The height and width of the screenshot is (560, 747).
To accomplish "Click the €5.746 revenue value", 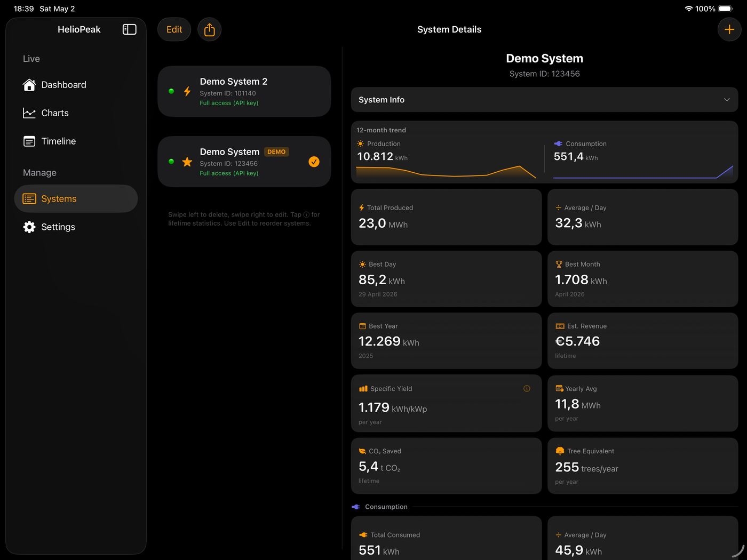I will tap(577, 341).
